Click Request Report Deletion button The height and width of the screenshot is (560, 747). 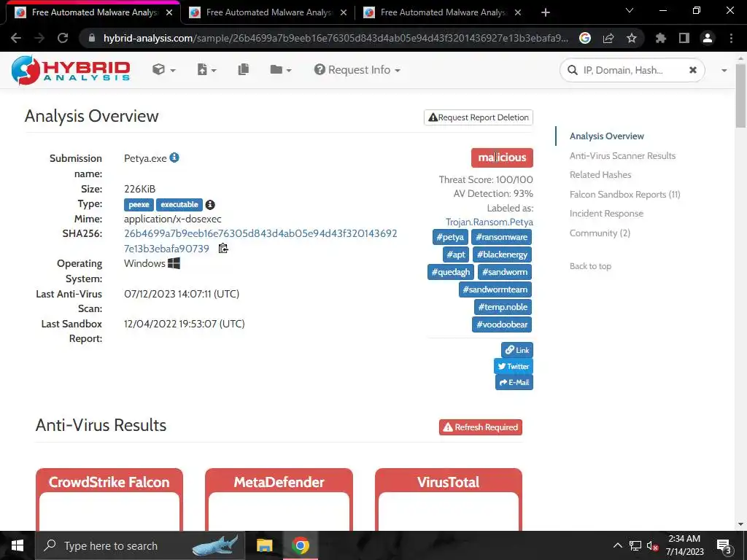point(479,117)
